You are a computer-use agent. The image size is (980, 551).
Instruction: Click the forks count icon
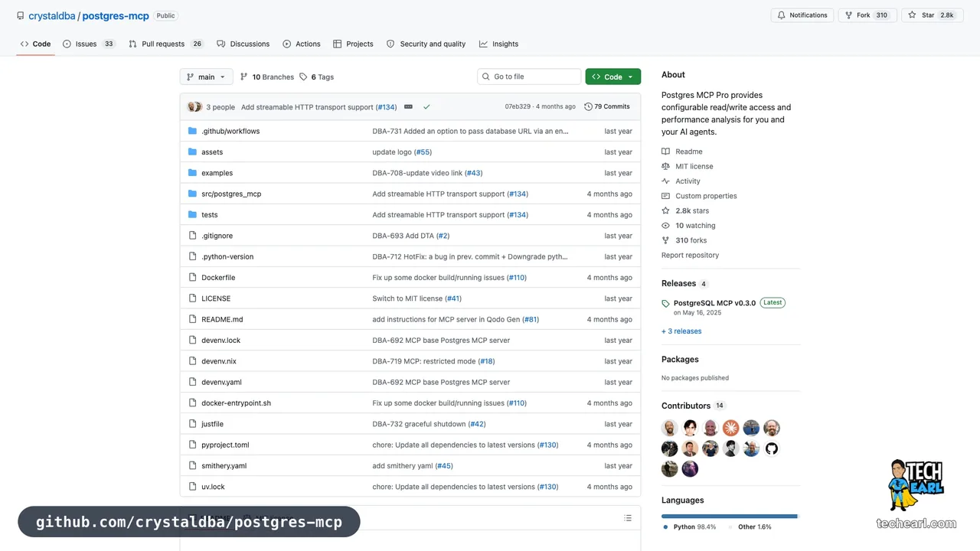[666, 240]
